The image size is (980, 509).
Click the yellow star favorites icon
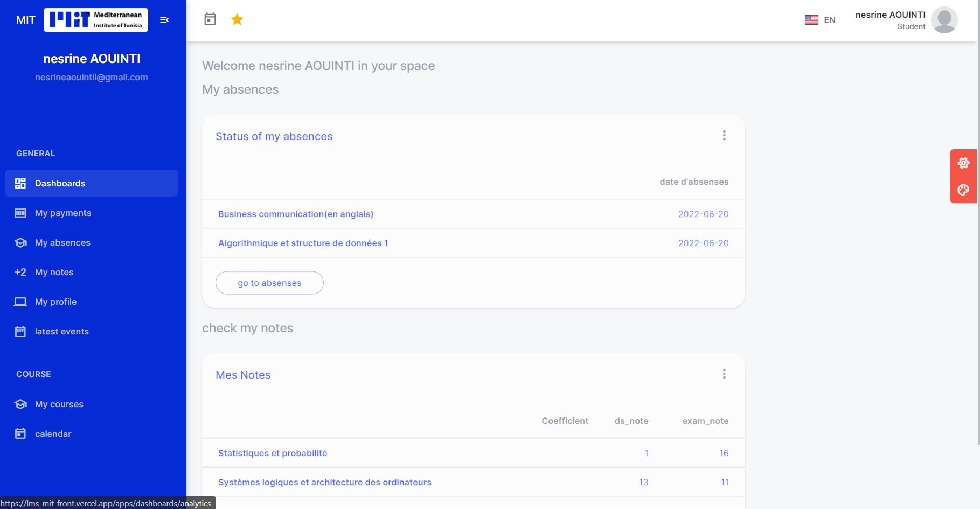[x=237, y=19]
